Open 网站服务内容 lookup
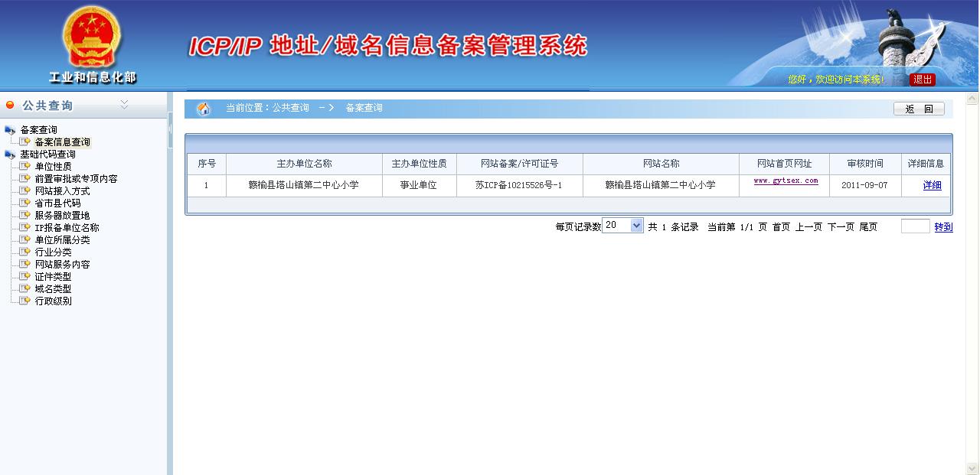This screenshot has width=980, height=475. point(62,264)
